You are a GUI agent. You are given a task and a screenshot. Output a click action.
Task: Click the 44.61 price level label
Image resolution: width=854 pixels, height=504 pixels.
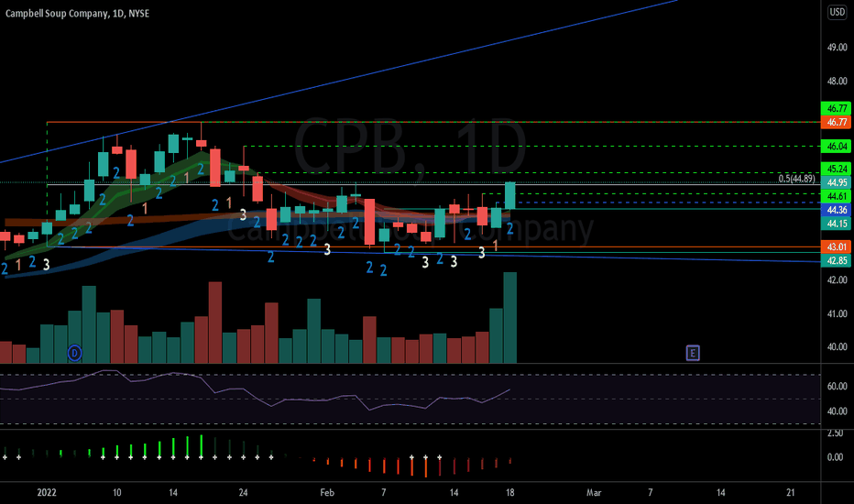[836, 196]
